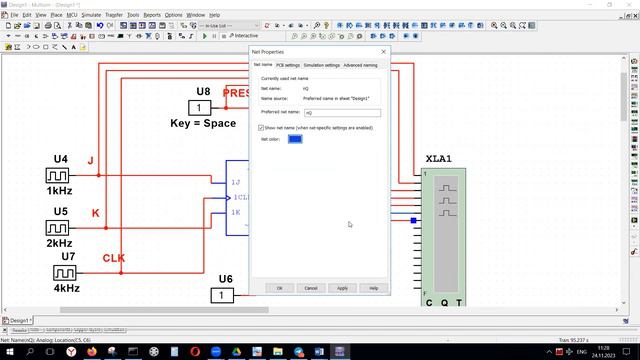Place a diode component
Viewport: 640px width, 360px height.
[x=27, y=36]
